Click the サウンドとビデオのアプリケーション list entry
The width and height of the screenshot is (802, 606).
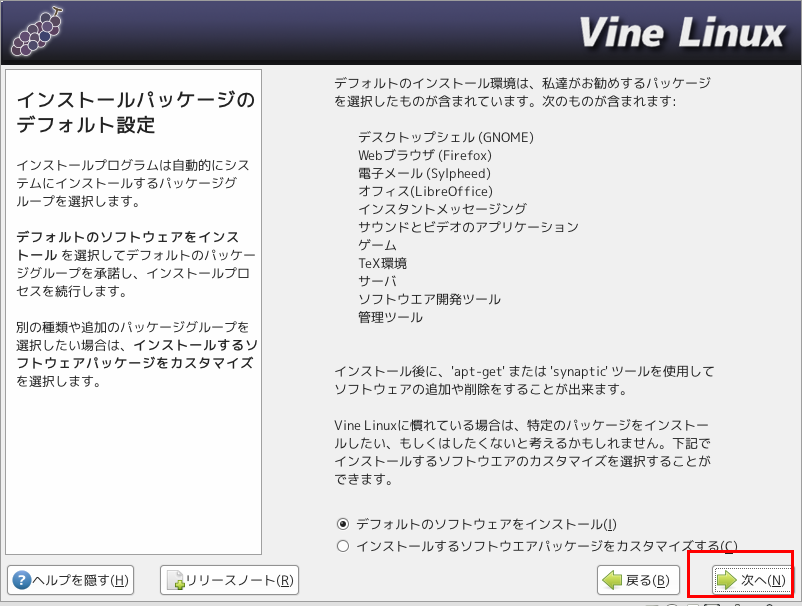tap(468, 227)
